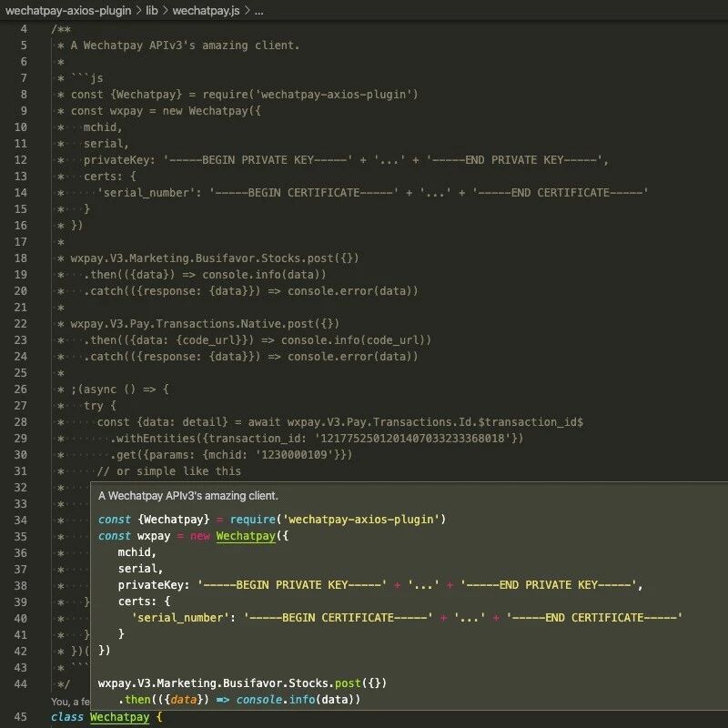Viewport: 728px width, 728px height.
Task: Open wechatpay.js breadcrumb item
Action: 206,11
